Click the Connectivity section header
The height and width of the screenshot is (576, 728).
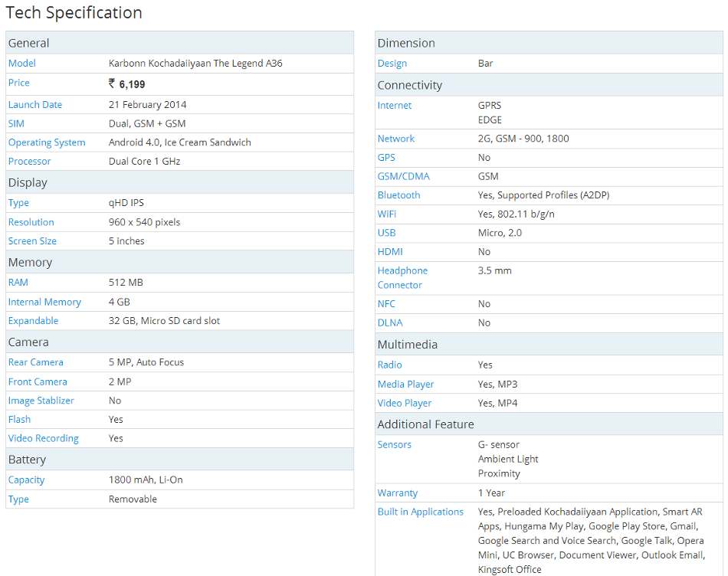point(549,85)
